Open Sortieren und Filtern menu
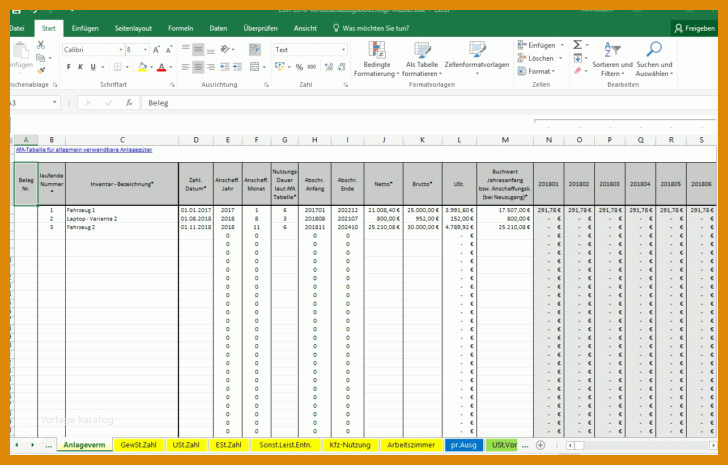This screenshot has height=465, width=728. pos(612,59)
